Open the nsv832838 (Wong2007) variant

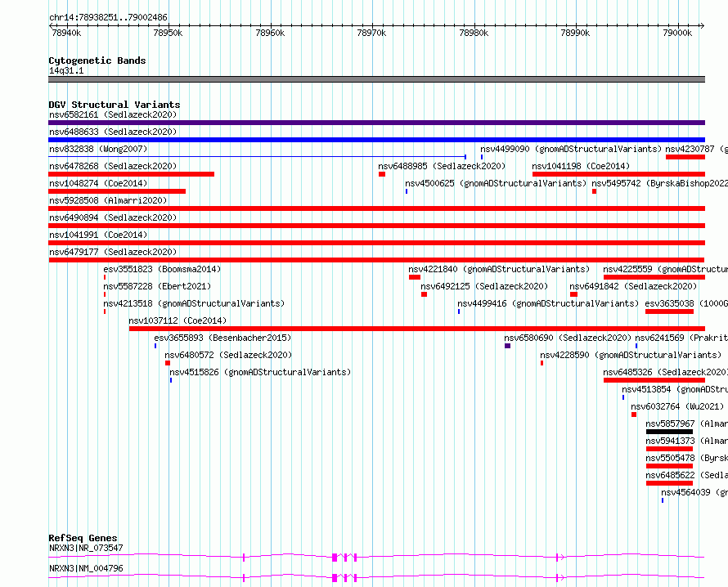[98, 149]
